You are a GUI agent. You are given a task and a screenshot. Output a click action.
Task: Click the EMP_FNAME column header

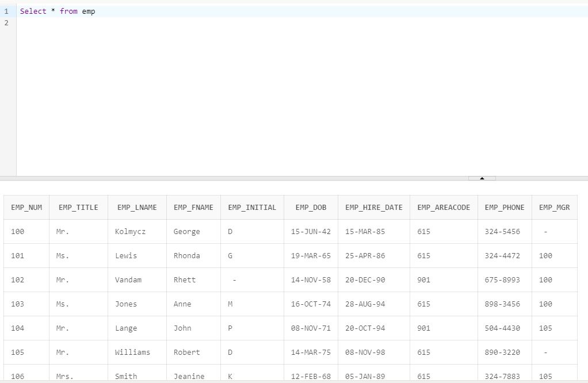193,207
